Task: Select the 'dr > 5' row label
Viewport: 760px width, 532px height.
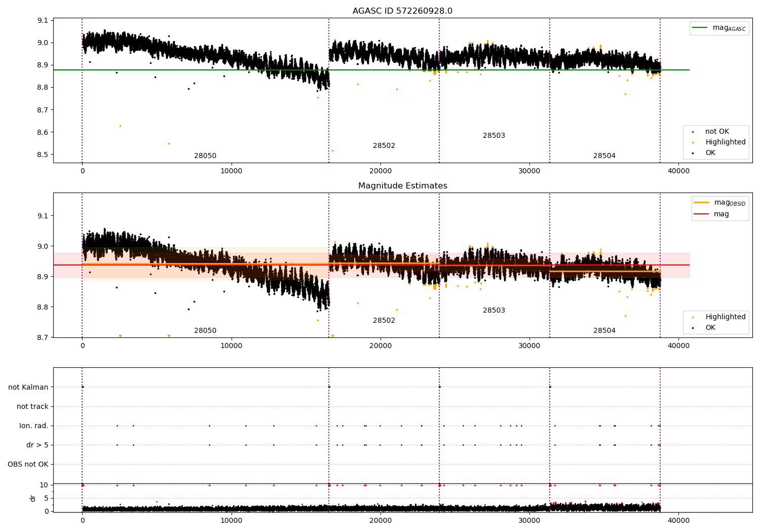Action: pyautogui.click(x=37, y=445)
